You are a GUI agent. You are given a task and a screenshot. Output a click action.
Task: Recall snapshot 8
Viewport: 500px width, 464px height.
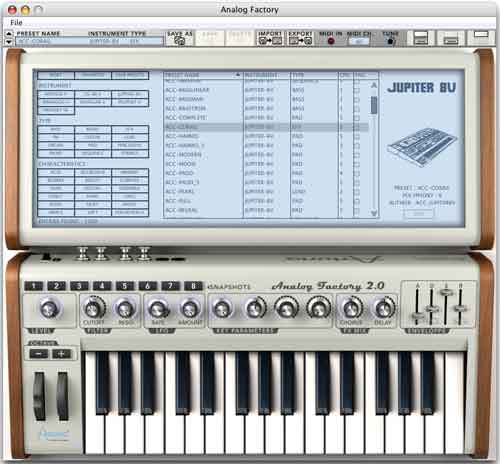coord(193,286)
